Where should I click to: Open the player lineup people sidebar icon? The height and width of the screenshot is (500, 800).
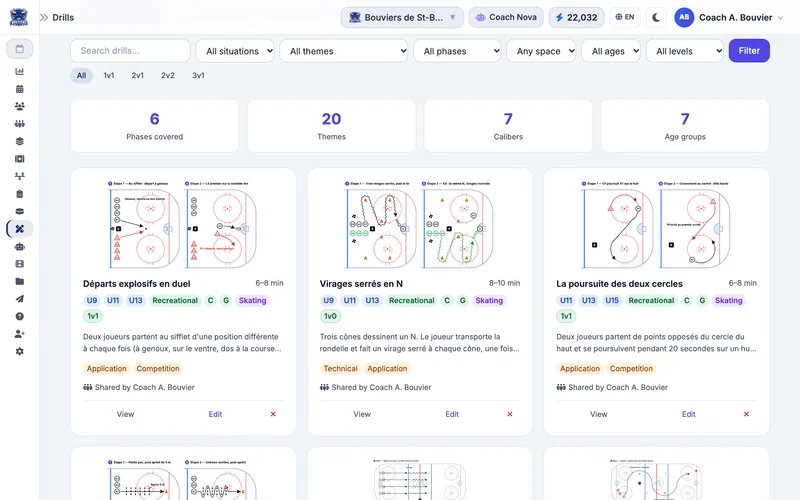19,123
